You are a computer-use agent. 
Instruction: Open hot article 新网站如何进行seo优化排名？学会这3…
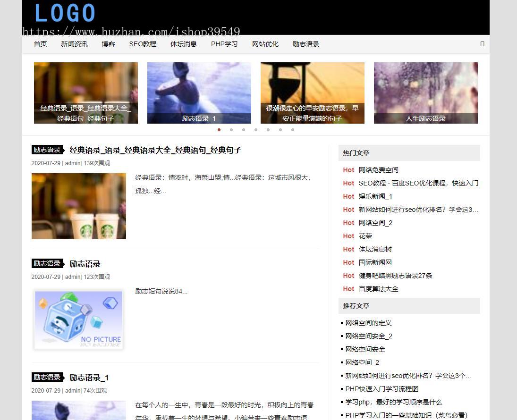pos(418,210)
